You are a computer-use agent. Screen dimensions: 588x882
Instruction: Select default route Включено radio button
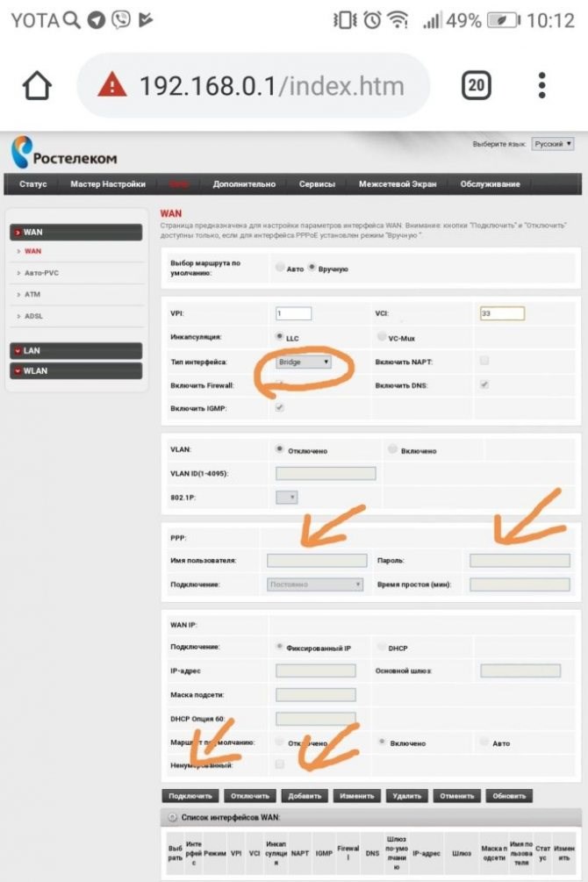point(382,742)
